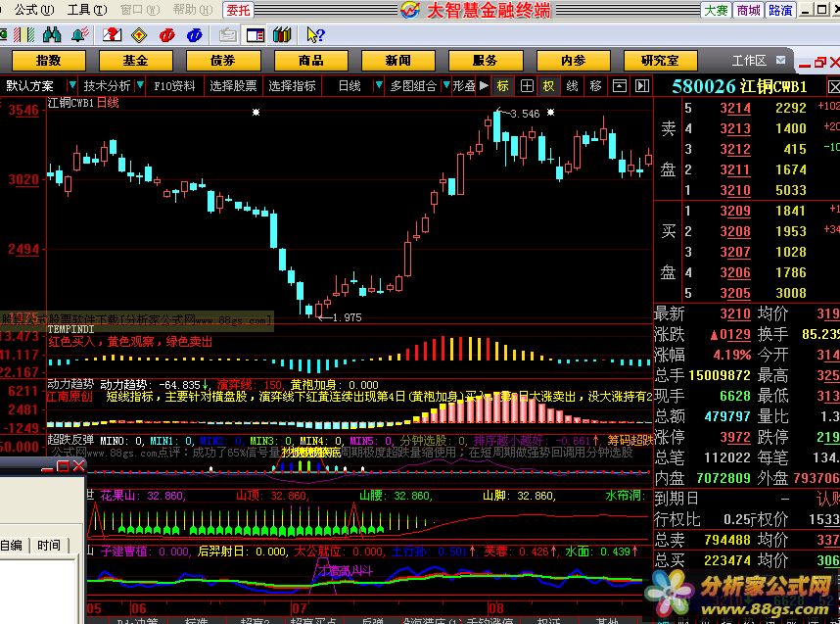840x624 pixels.
Task: Click the 路演 link in title bar
Action: pos(780,10)
